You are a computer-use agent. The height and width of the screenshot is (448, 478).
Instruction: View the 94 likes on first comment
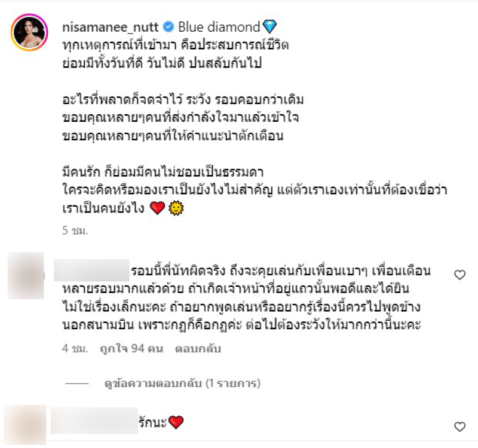click(x=131, y=348)
